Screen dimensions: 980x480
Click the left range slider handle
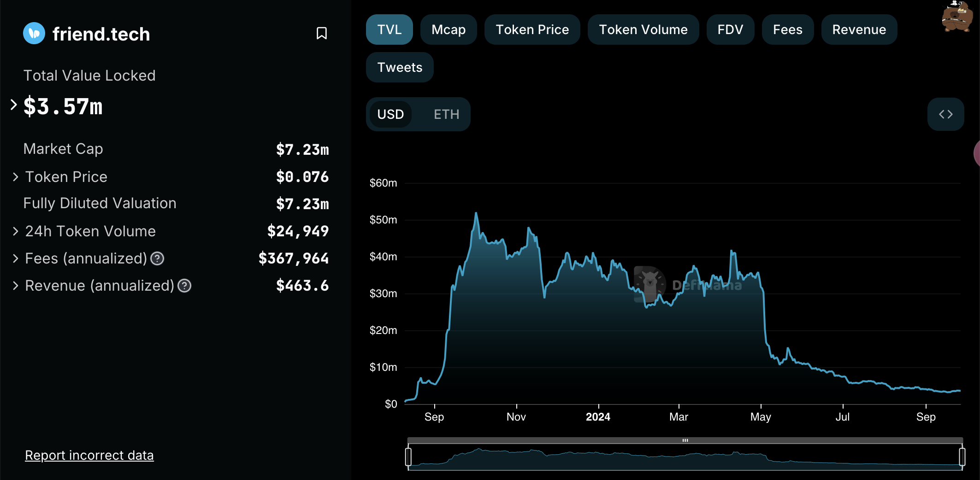(x=408, y=457)
